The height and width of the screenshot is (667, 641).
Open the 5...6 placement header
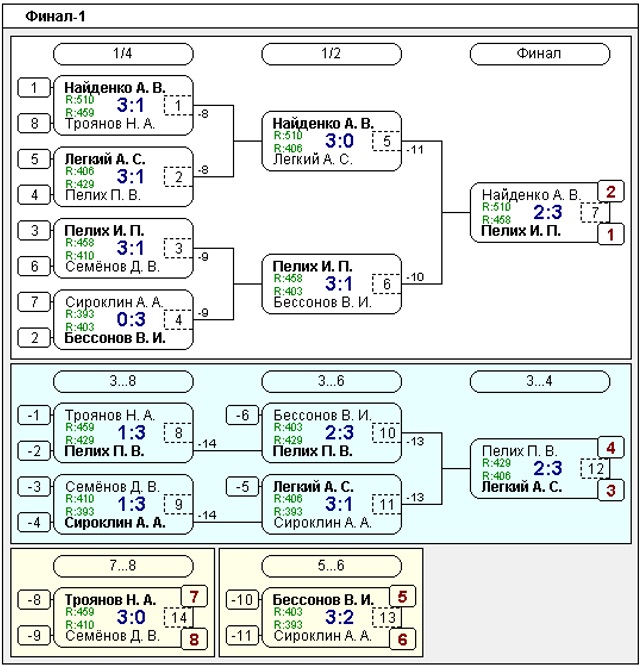(331, 566)
